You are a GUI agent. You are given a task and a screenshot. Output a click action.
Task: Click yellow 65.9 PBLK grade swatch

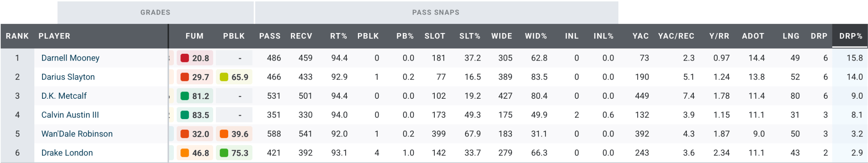pos(224,77)
